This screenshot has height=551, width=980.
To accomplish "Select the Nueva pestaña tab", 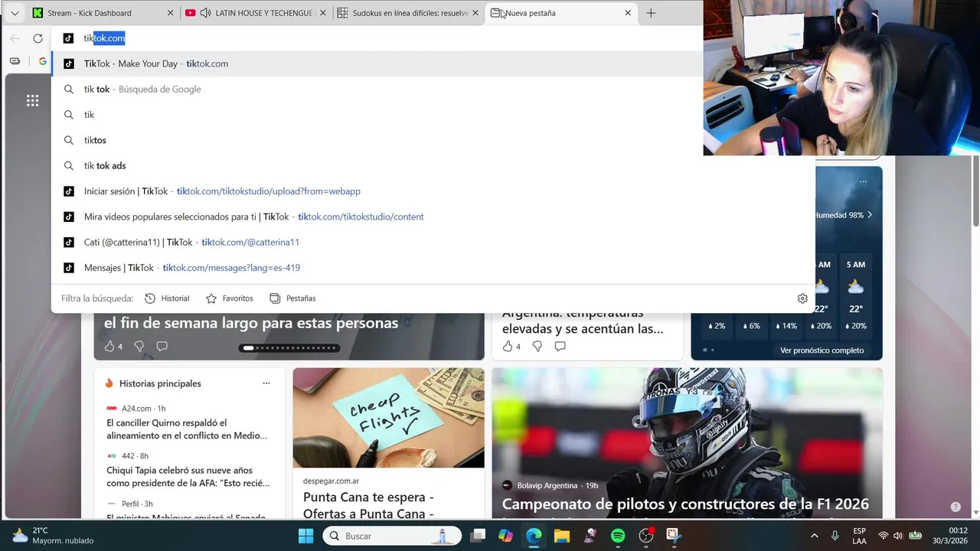I will (561, 13).
